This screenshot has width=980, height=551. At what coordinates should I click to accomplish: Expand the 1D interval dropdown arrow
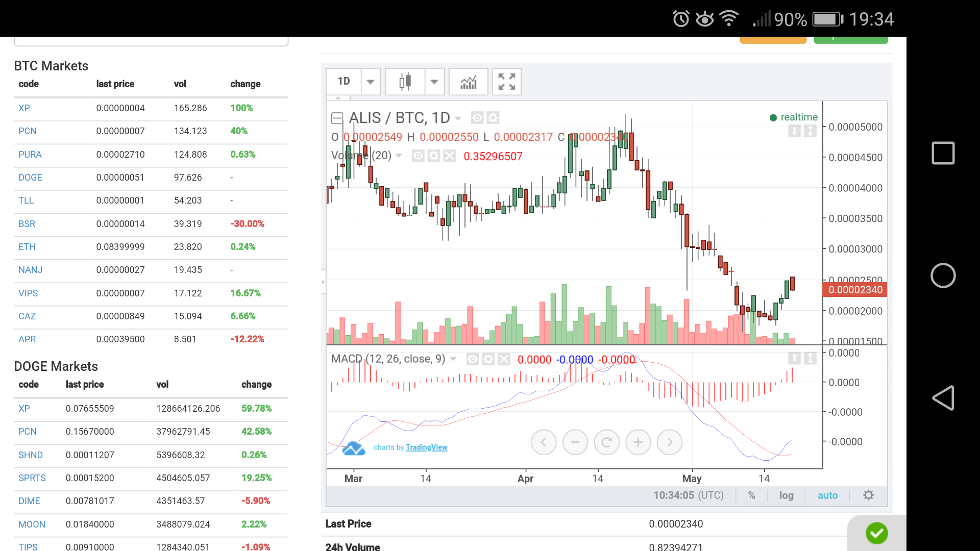click(x=371, y=82)
